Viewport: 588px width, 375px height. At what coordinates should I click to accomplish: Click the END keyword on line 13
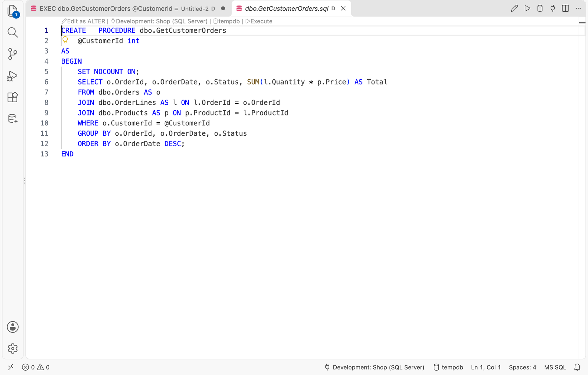pos(67,154)
